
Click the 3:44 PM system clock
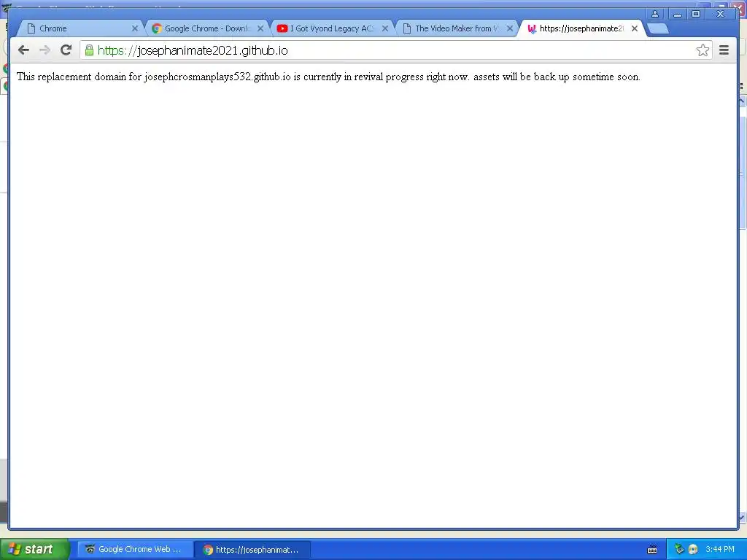click(720, 550)
